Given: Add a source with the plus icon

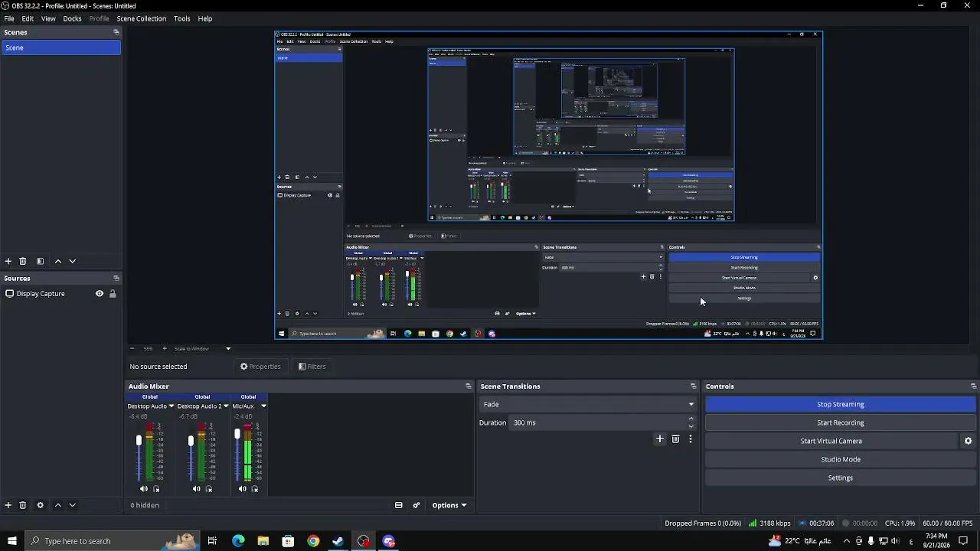Looking at the screenshot, I should pos(8,505).
